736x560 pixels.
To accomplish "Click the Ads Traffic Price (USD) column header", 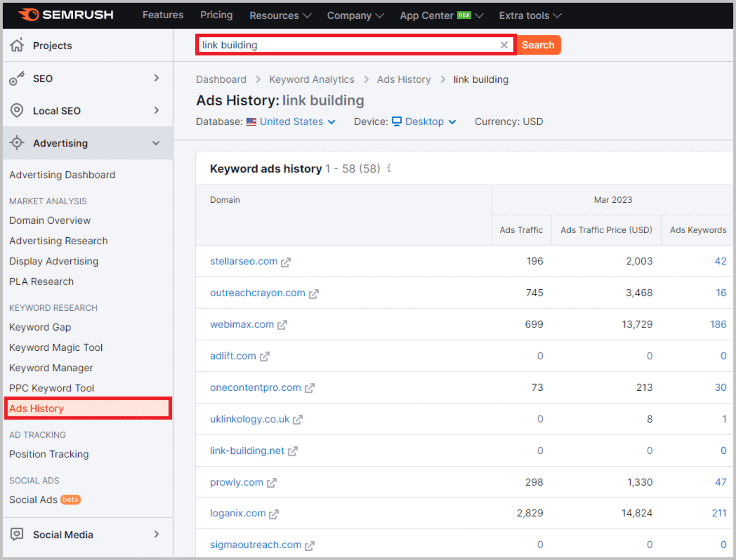I will [x=606, y=230].
